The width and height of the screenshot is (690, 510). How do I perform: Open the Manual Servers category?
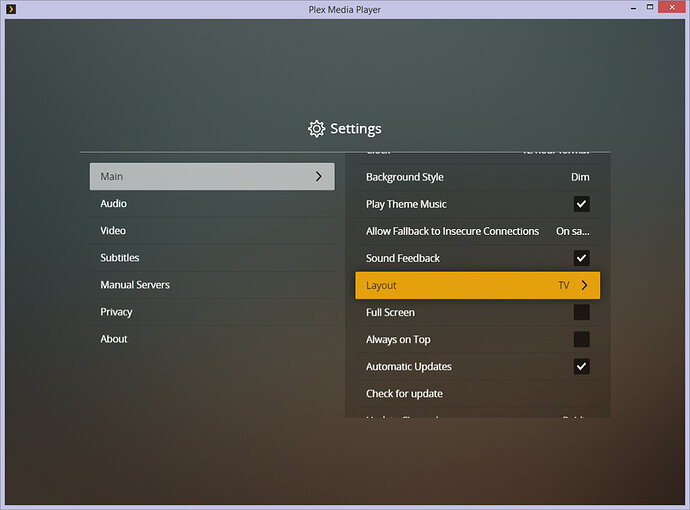[212, 285]
